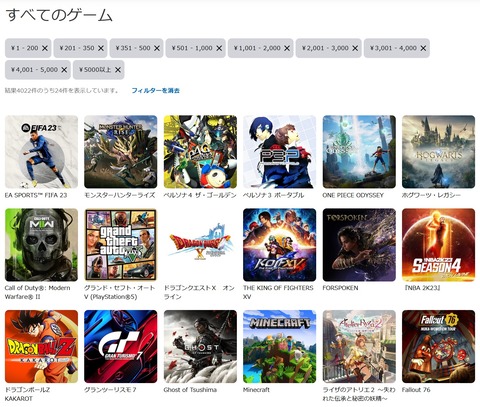Open the FORSPOKEN cover image
The width and height of the screenshot is (480, 407).
359,245
